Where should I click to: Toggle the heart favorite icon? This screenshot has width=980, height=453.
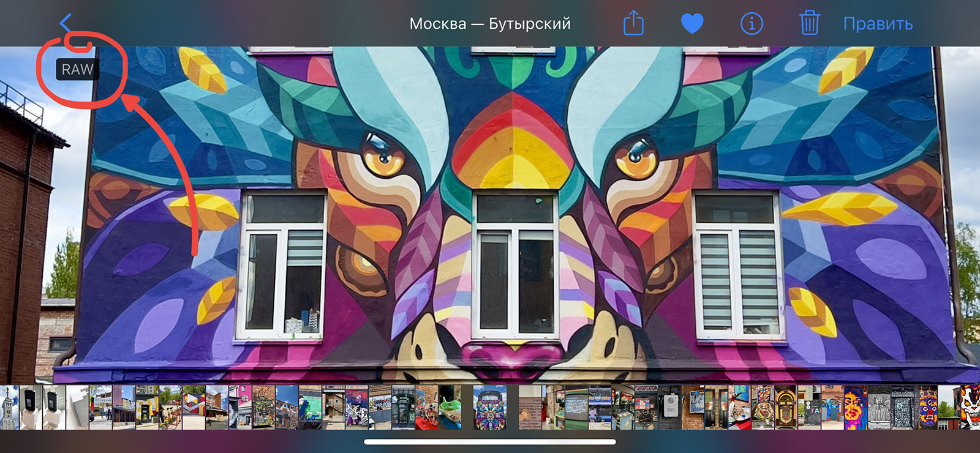coord(692,24)
